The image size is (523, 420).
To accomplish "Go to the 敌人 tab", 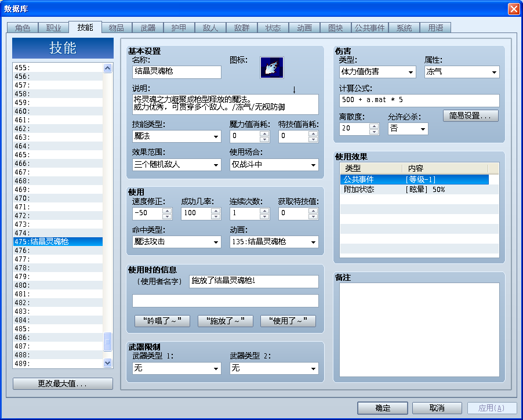I will point(210,28).
